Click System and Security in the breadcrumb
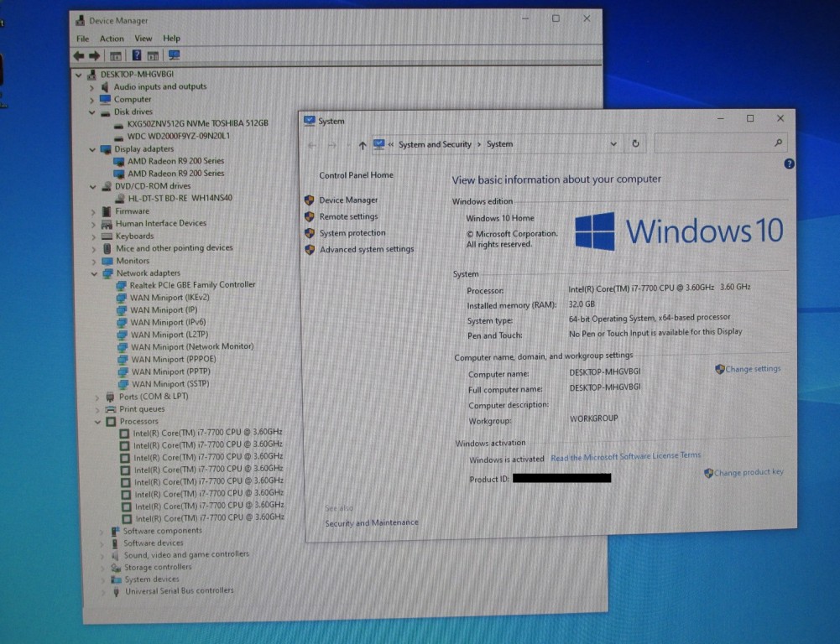The height and width of the screenshot is (644, 840). pyautogui.click(x=435, y=144)
